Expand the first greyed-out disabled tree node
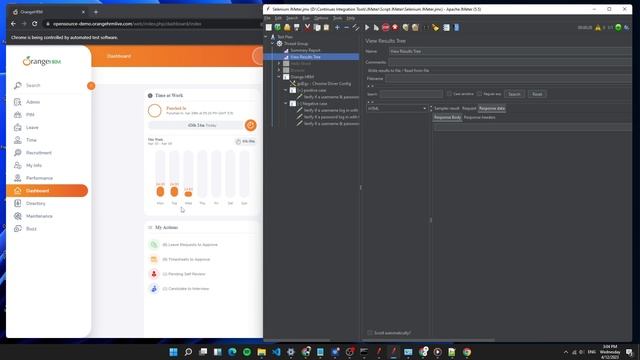Screen dimensions: 640x360 [279, 63]
